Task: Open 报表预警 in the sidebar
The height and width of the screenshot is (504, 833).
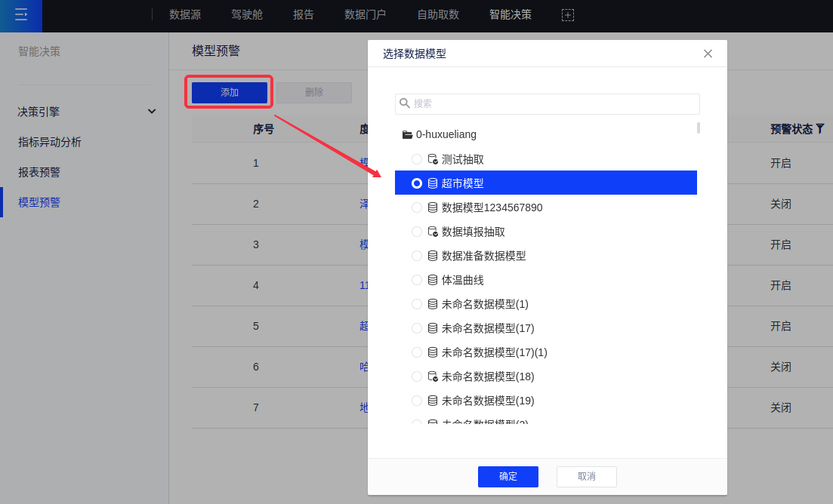Action: tap(39, 172)
